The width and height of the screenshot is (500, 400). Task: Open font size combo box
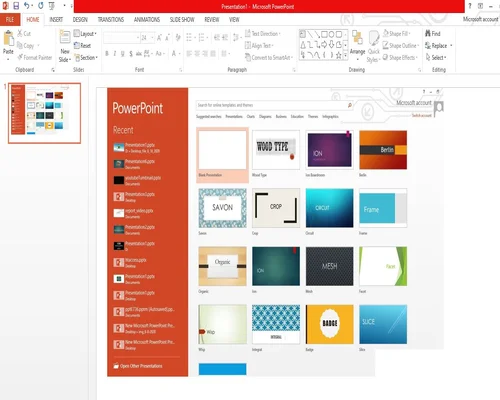(x=147, y=38)
